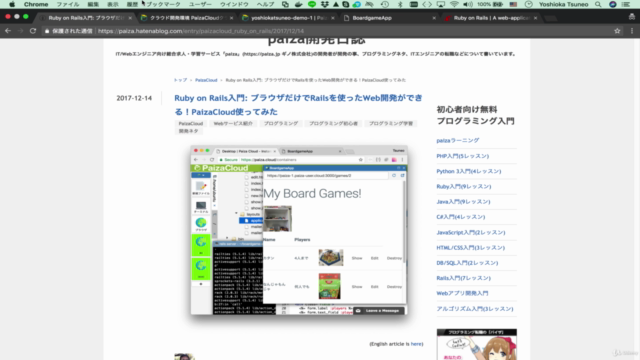Click the lock icon in the address bar

point(47,31)
